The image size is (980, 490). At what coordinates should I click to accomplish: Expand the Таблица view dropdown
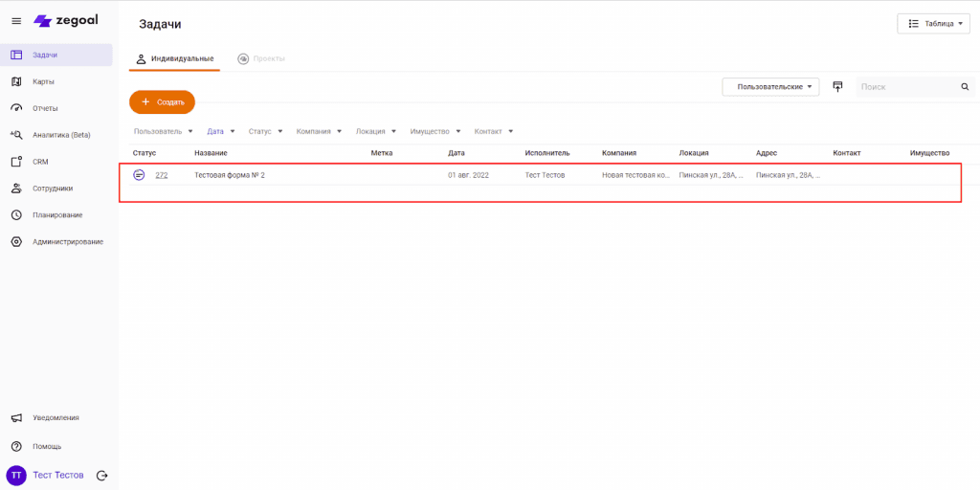tap(933, 24)
